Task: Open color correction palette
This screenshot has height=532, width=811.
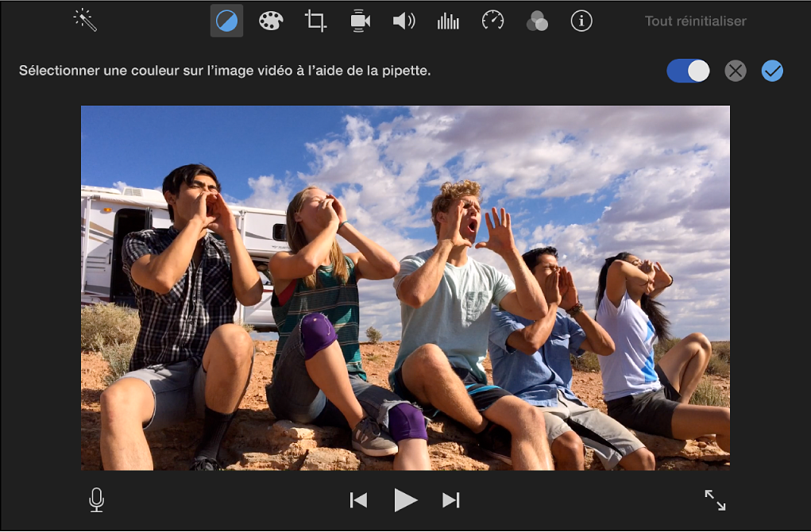Action: pos(271,21)
